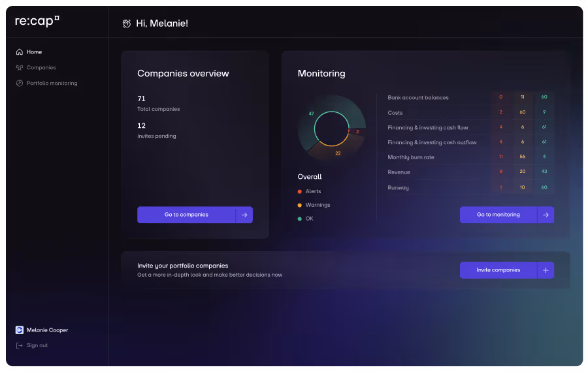The width and height of the screenshot is (588, 372).
Task: Click the Invites pending caption
Action: coord(157,136)
